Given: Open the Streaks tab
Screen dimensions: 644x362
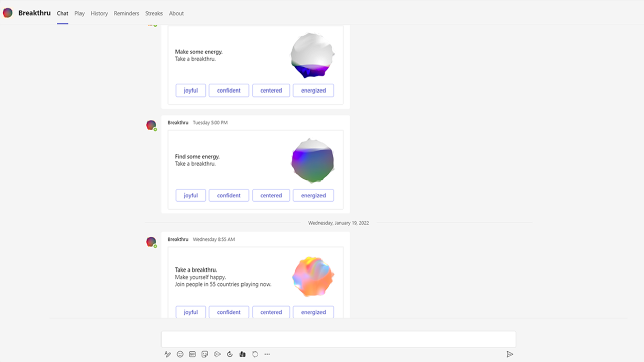Looking at the screenshot, I should tap(154, 13).
